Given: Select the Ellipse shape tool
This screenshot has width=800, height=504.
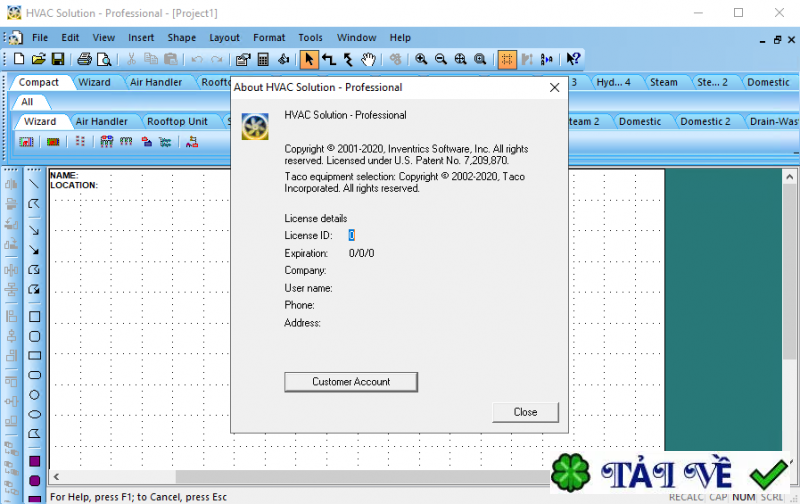Looking at the screenshot, I should point(34,414).
